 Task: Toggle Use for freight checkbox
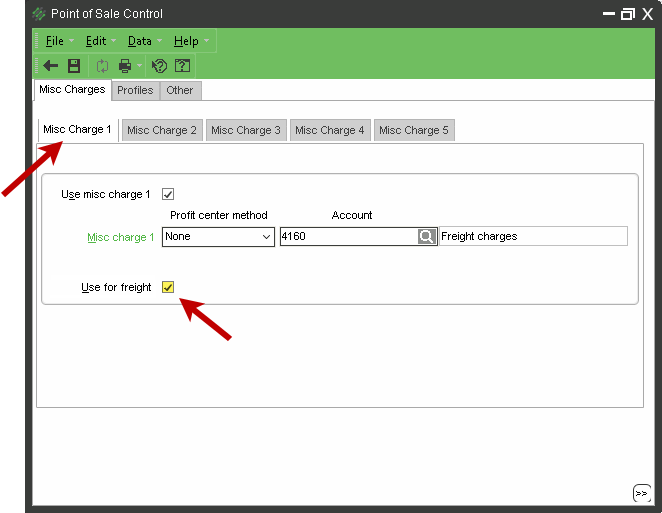point(168,287)
